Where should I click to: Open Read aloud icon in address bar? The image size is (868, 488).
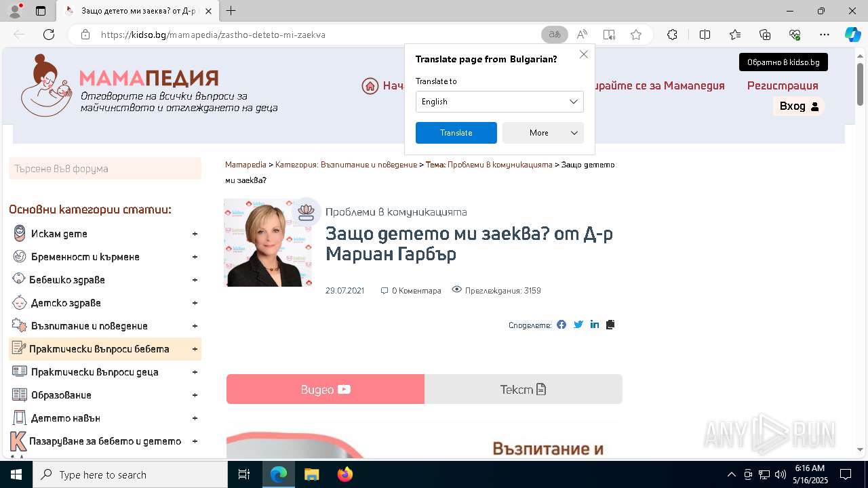pyautogui.click(x=582, y=35)
